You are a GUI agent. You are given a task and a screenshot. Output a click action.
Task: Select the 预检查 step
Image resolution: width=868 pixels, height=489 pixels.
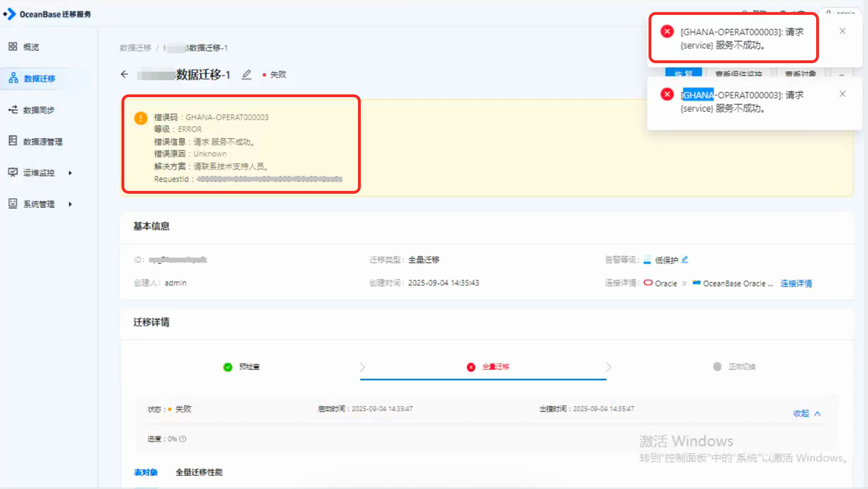242,367
